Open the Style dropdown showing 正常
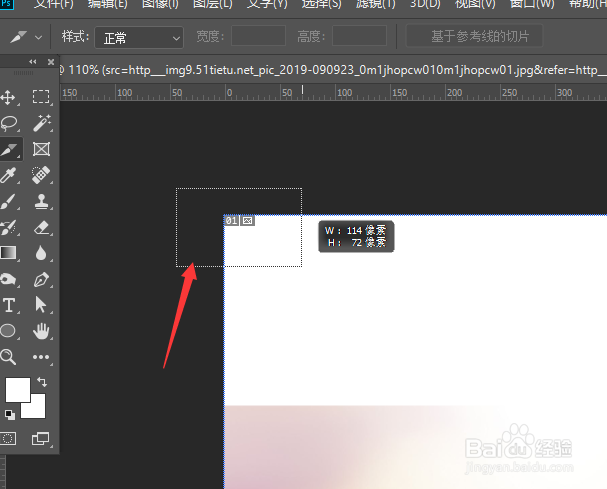607x489 pixels. 139,38
